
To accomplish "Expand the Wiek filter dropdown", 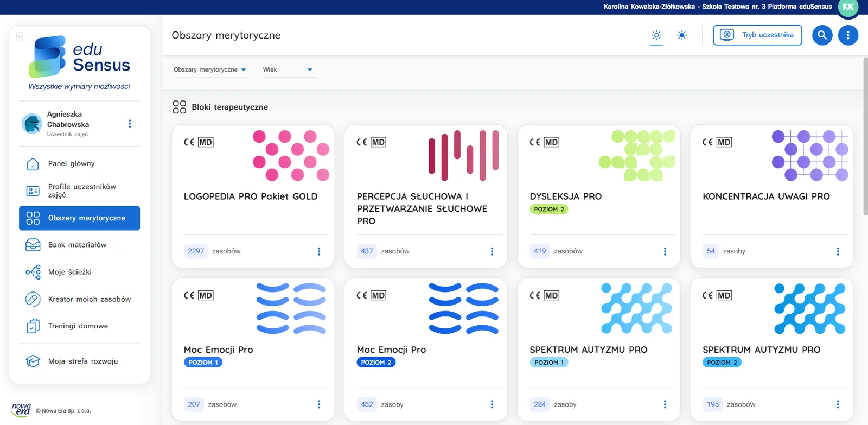I will tap(288, 69).
